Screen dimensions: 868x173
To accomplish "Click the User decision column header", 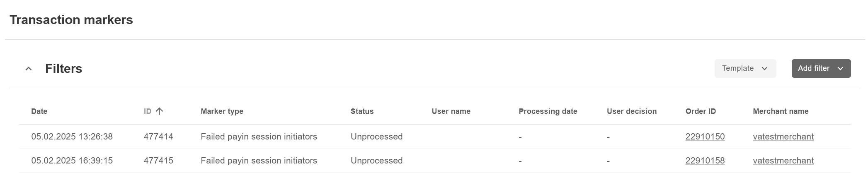I will (x=631, y=111).
